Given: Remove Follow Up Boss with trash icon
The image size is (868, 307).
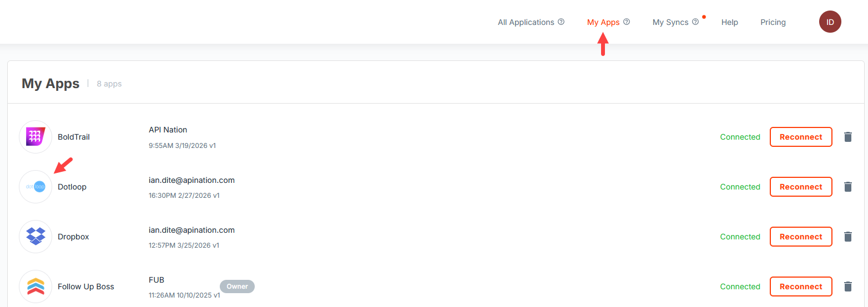Looking at the screenshot, I should 847,286.
